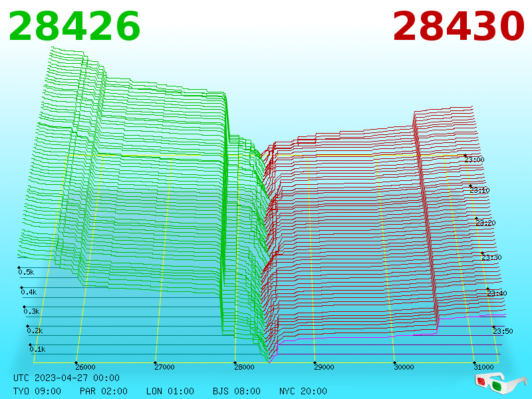532x399 pixels.
Task: Click the 30000 price axis label
Action: click(404, 367)
